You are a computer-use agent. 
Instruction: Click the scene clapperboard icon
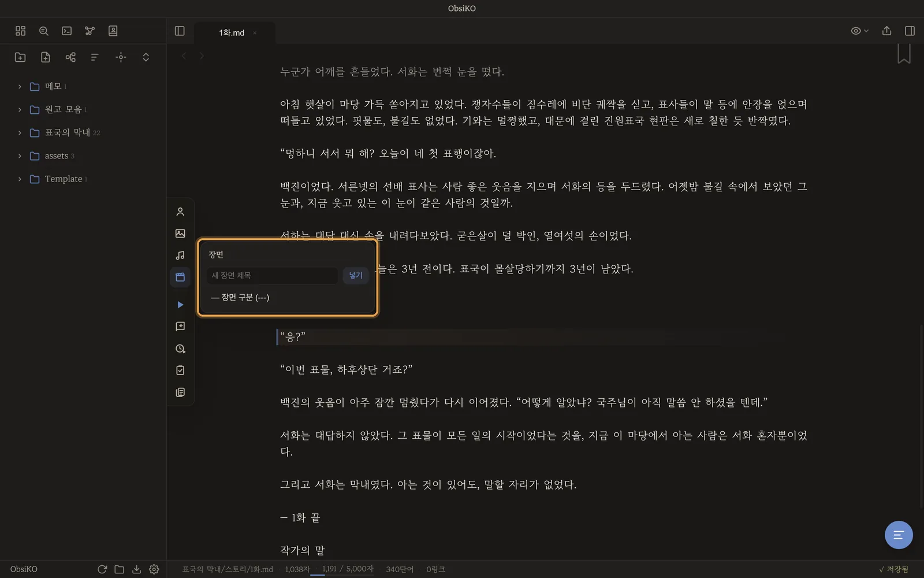click(x=180, y=277)
